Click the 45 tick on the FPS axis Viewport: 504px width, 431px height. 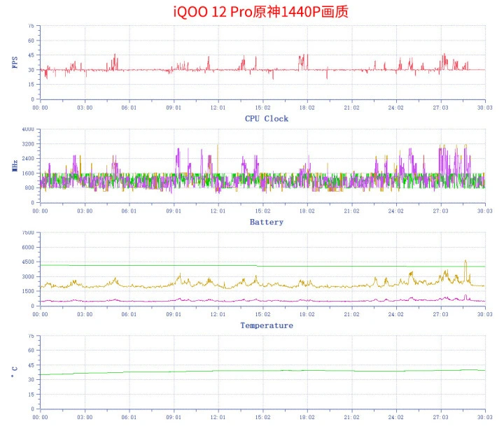31,55
